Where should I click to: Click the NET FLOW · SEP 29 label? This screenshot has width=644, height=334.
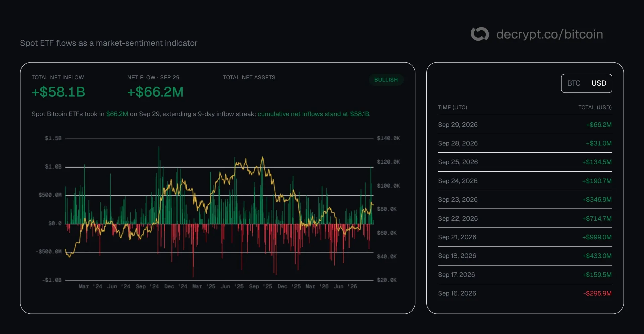153,78
